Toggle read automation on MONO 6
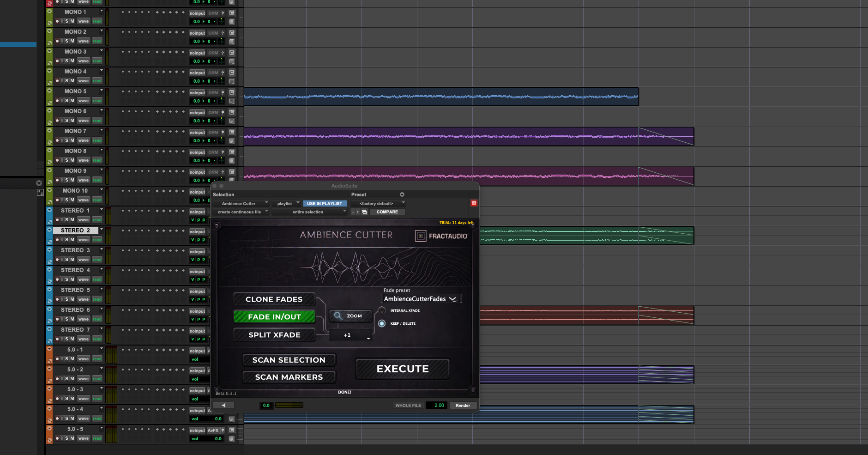Viewport: 868px width, 455px height. [97, 121]
